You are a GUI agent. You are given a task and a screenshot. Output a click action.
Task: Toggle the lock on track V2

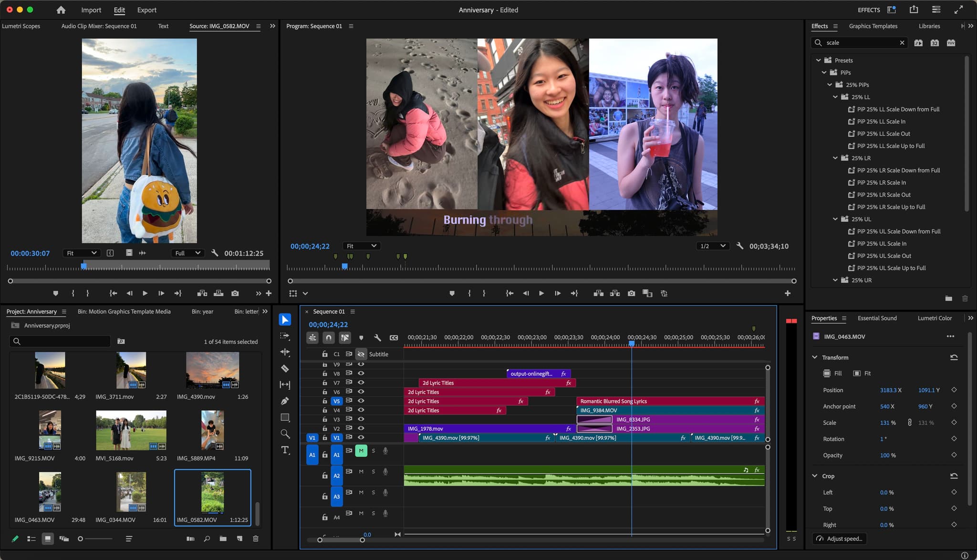[x=325, y=428]
